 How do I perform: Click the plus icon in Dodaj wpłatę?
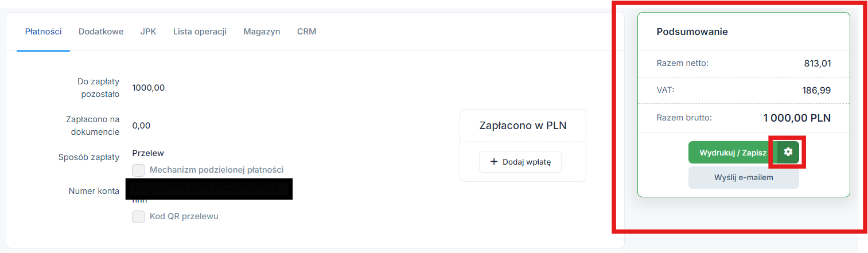494,162
